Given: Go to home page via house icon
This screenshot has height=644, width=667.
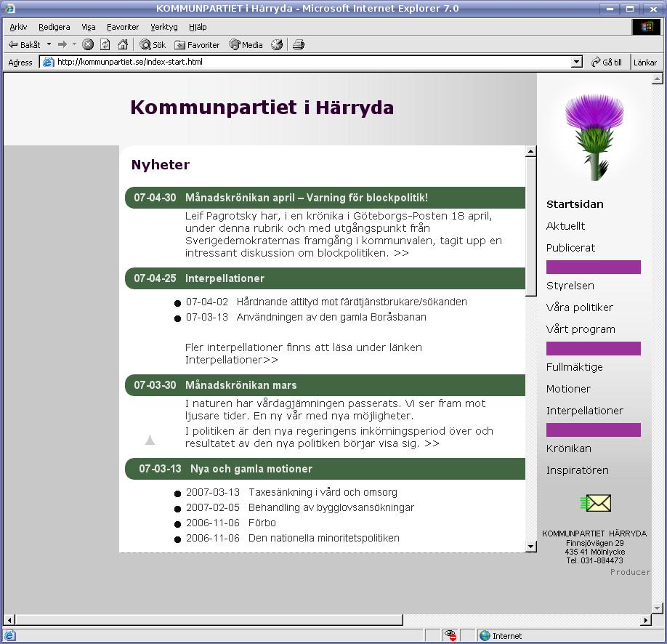Looking at the screenshot, I should pyautogui.click(x=123, y=44).
